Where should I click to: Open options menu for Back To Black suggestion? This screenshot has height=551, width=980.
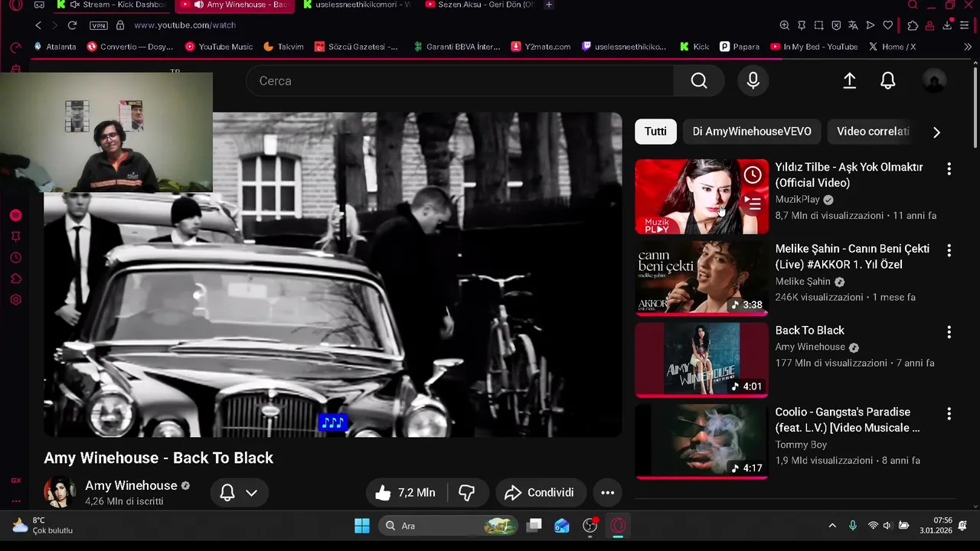[x=949, y=332]
